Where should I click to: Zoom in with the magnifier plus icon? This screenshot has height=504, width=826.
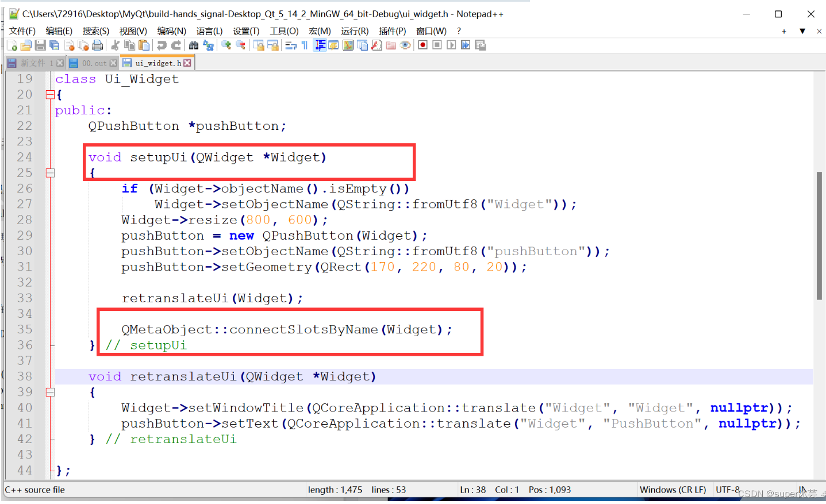(x=226, y=45)
